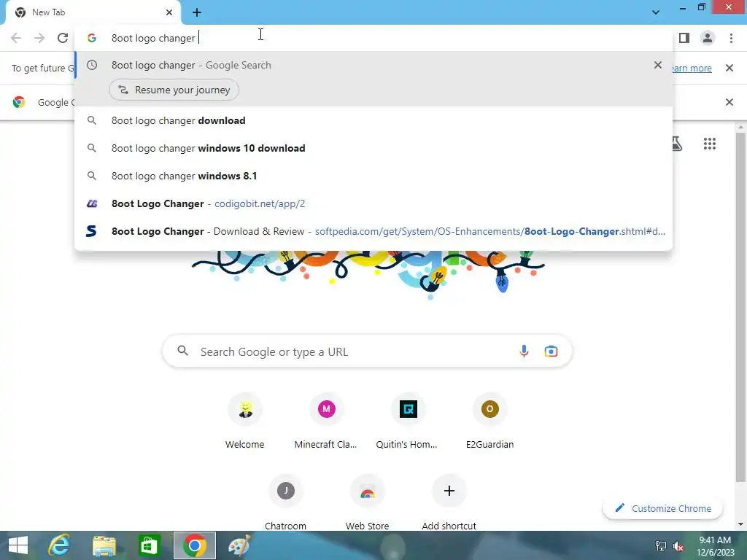Select the New Tab tab
The height and width of the screenshot is (560, 747).
[93, 12]
